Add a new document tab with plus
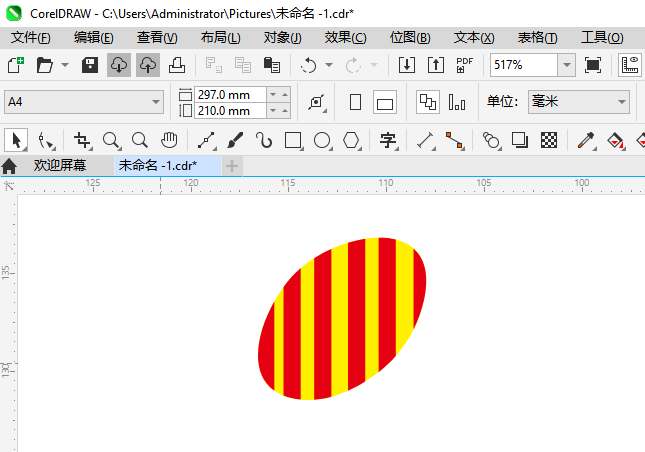The image size is (645, 452). (232, 166)
